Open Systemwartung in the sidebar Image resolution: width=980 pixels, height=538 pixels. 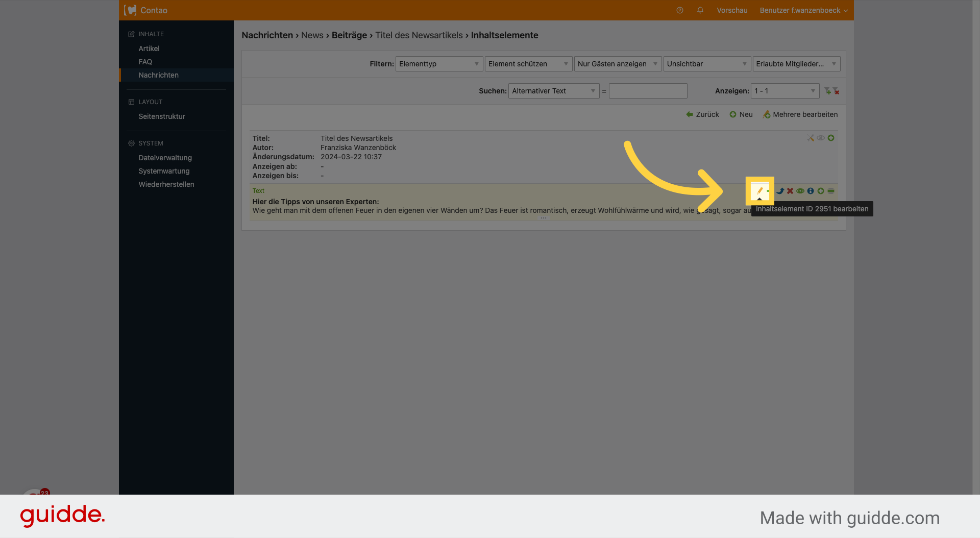click(164, 171)
